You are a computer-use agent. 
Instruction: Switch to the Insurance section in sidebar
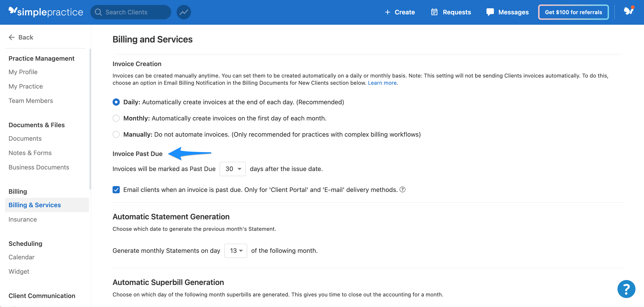click(x=22, y=219)
